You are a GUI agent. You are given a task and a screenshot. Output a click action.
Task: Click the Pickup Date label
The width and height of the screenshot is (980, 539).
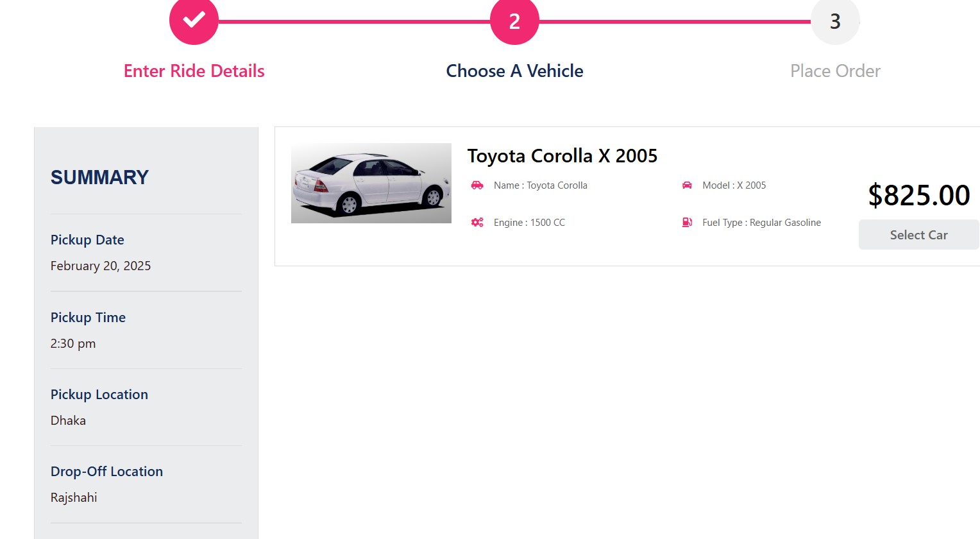point(87,240)
